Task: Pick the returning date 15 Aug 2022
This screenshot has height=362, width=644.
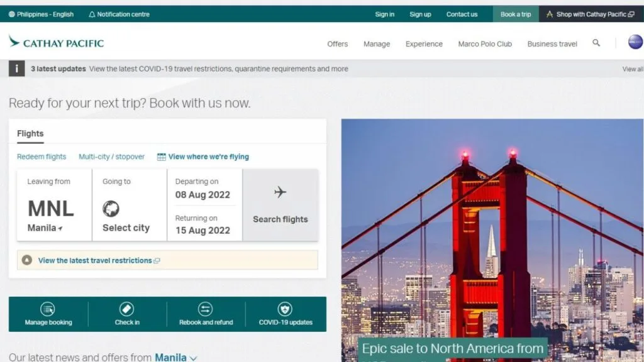Action: (203, 230)
